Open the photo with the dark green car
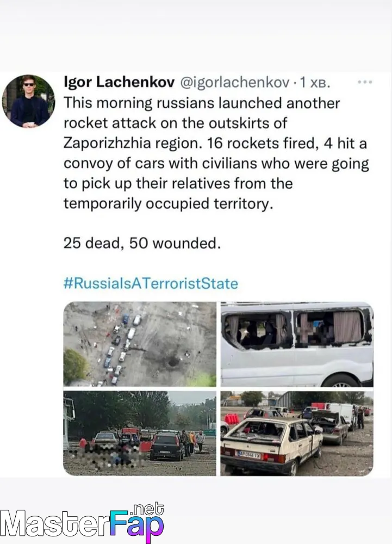Screen dimensions: 392x544 pyautogui.click(x=140, y=433)
